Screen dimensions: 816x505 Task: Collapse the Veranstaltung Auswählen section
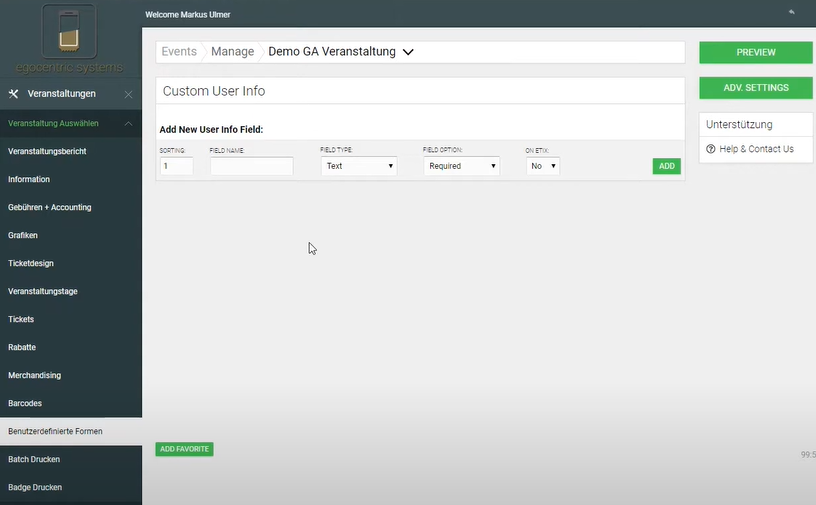(x=127, y=124)
